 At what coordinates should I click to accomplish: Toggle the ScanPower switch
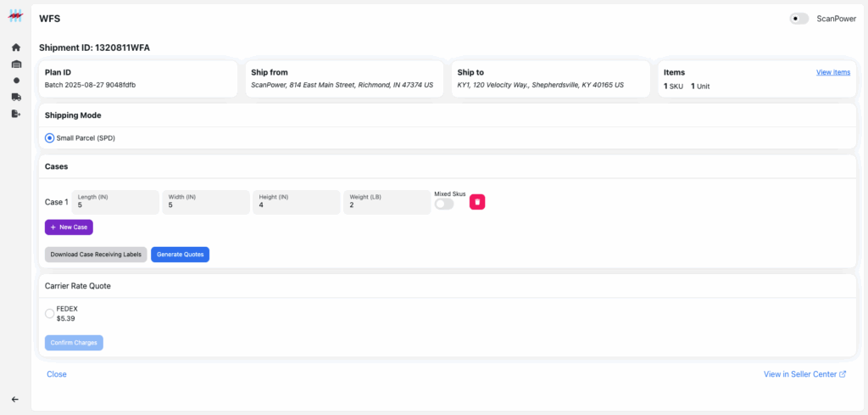[x=798, y=19]
